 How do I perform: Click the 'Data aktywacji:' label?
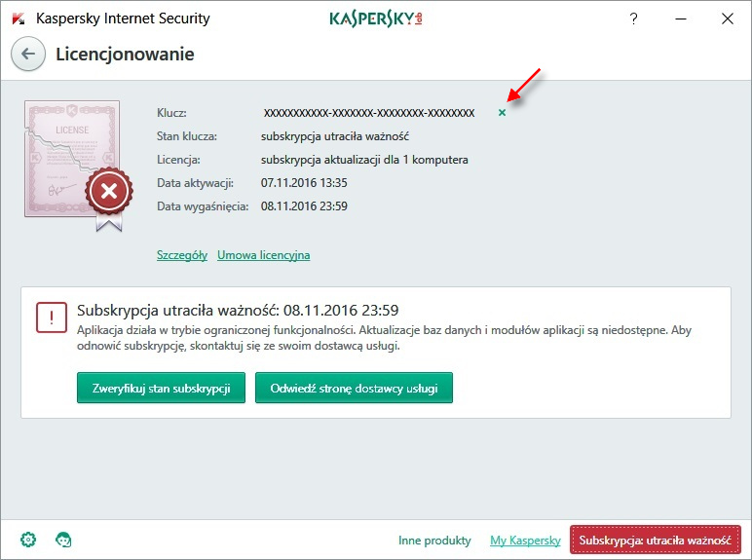pyautogui.click(x=195, y=183)
